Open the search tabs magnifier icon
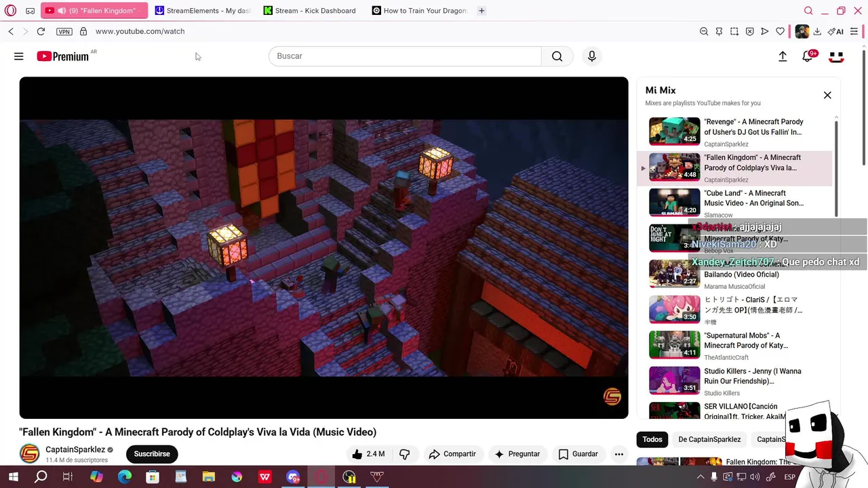Screen dimensions: 868x488 [808, 11]
